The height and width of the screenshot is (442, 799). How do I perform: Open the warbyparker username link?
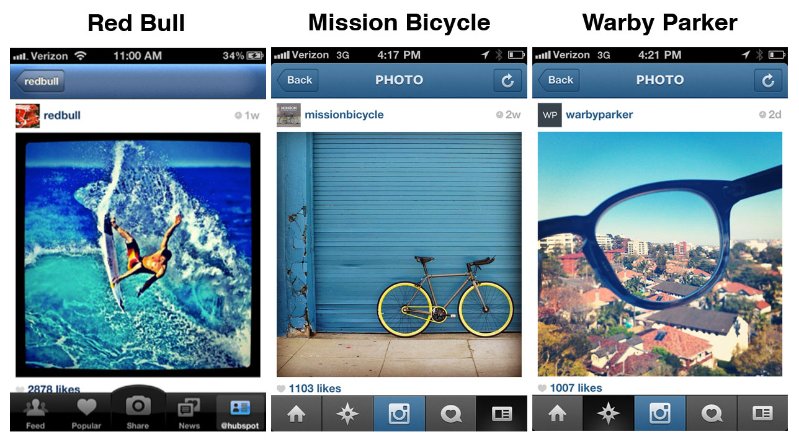pos(599,115)
